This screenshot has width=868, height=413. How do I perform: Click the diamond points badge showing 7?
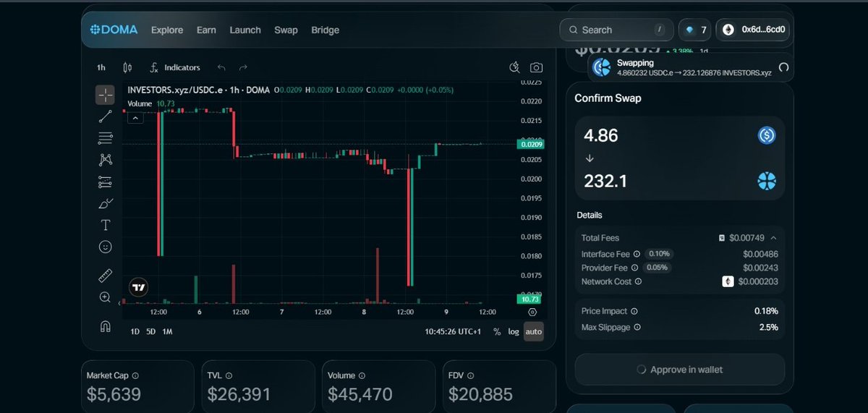[x=694, y=30]
